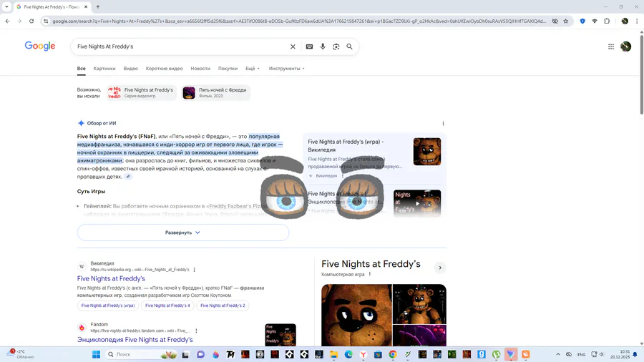
Task: Open a new browser tab
Action: click(98, 6)
